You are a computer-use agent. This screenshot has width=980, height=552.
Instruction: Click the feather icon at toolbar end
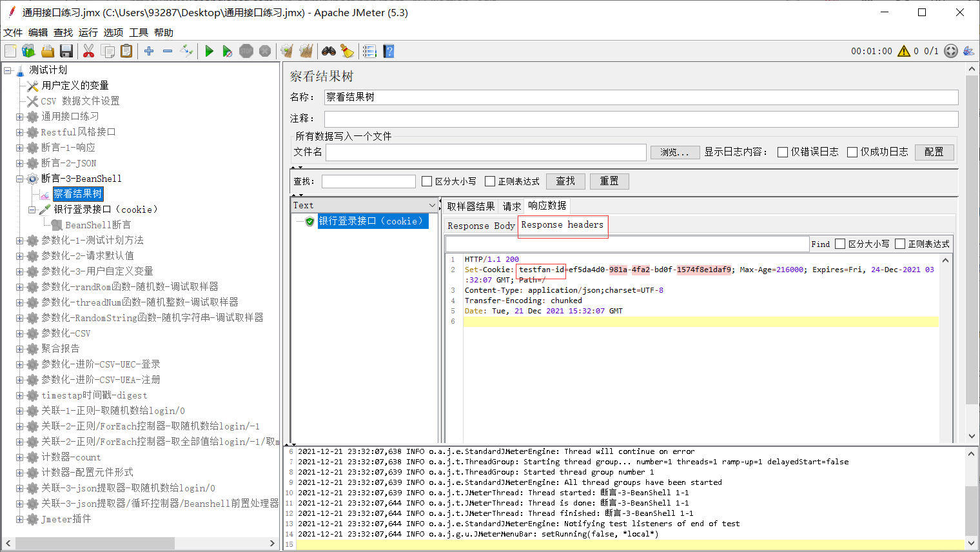tap(969, 51)
